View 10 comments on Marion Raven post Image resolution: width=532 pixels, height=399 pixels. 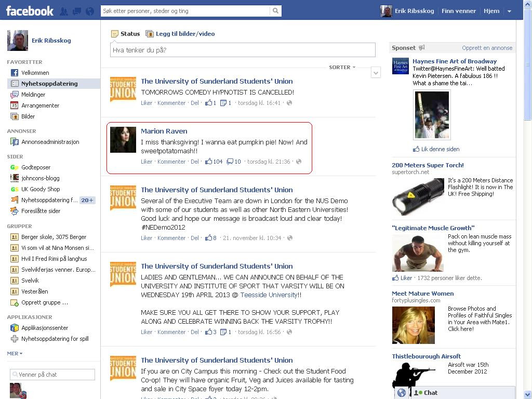coord(234,162)
